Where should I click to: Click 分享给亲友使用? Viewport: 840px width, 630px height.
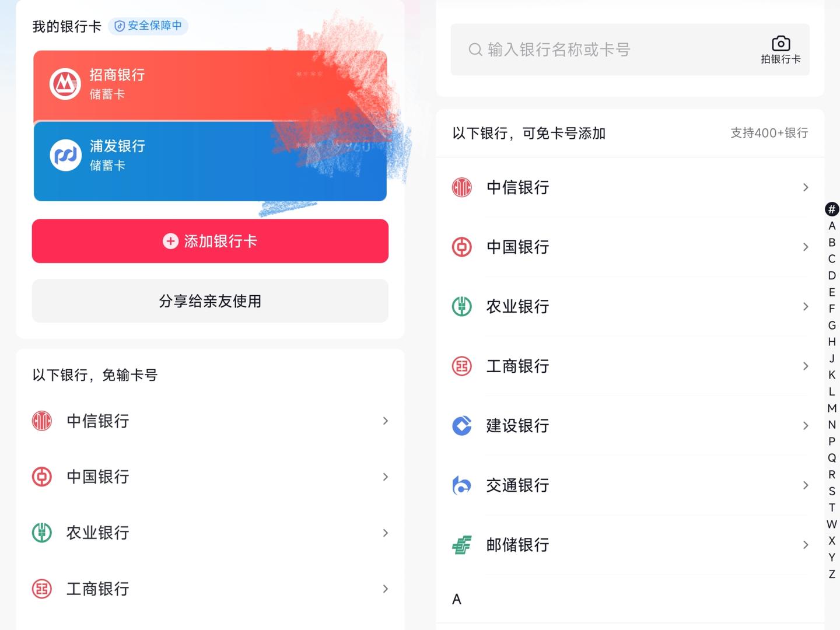(210, 301)
